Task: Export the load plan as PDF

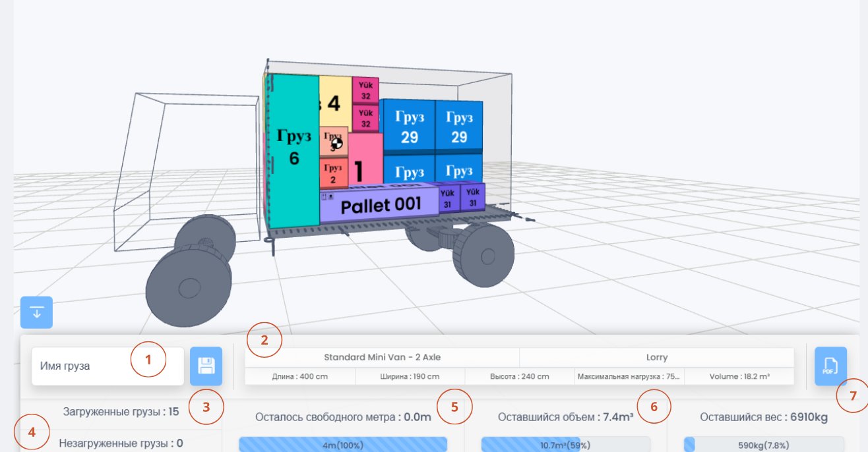Action: 830,366
